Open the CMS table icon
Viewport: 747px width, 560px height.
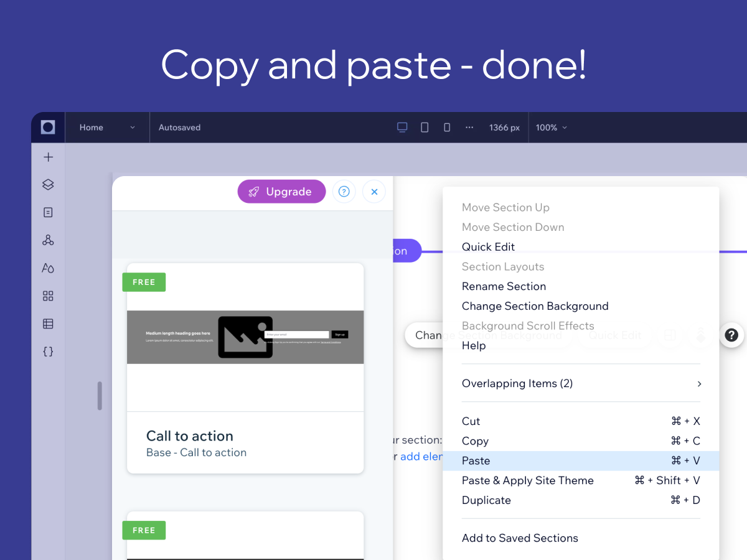pos(48,324)
